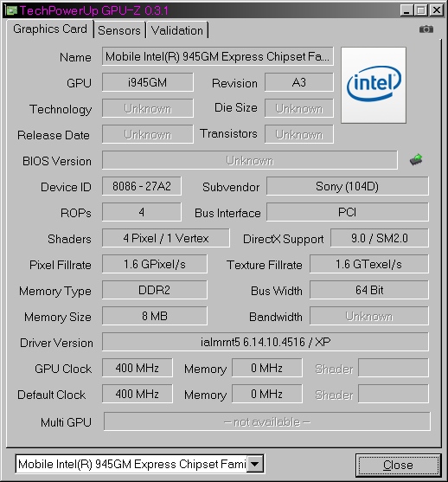
Task: Click the Device ID value 8086 - 27A2
Action: 142,186
